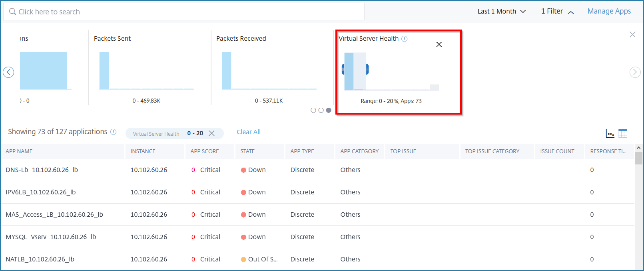Viewport: 644px width, 271px height.
Task: Select the first carousel page dot
Action: (x=313, y=110)
